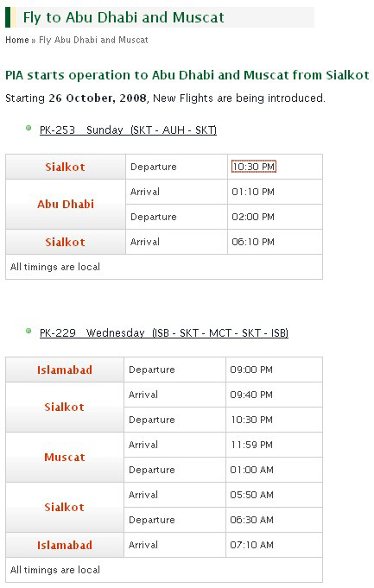Viewport: 374px width, 588px height.
Task: Click the Fly to Abu Dhabi and Muscat heading
Action: coord(124,17)
